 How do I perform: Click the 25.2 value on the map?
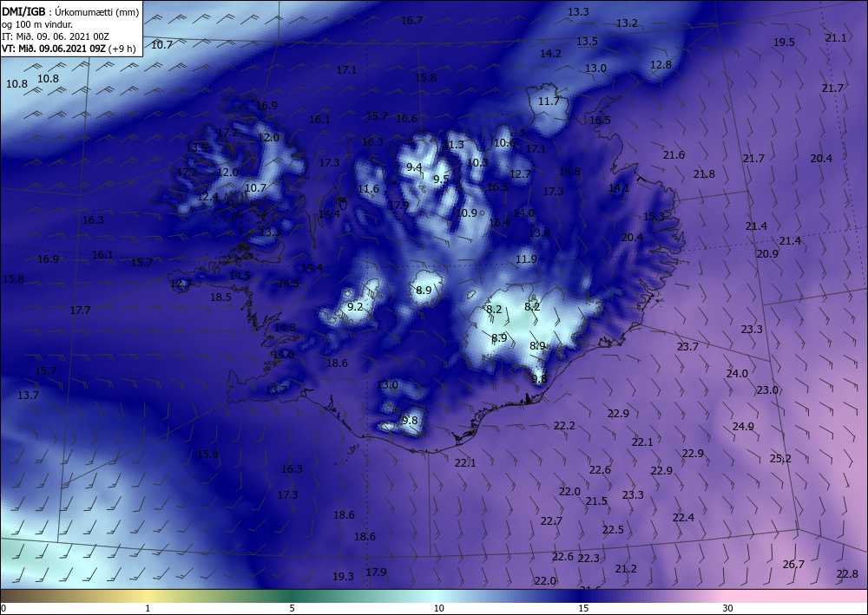(x=780, y=459)
